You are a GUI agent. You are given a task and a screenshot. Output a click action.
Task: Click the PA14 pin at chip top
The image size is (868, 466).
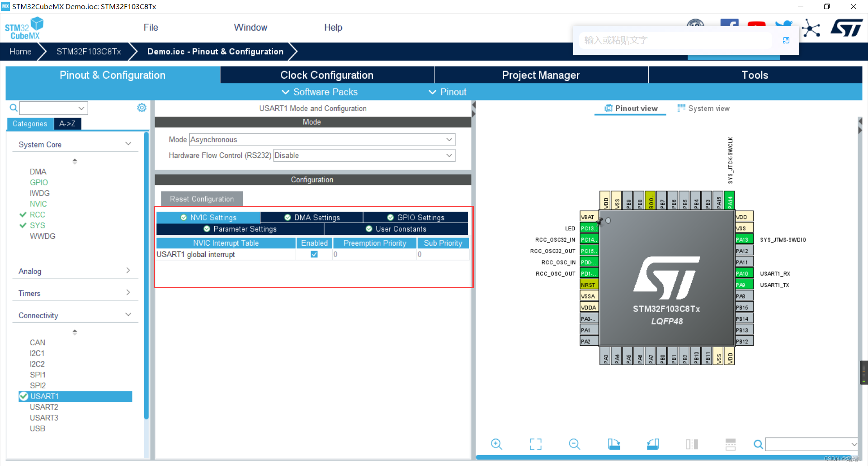(730, 200)
